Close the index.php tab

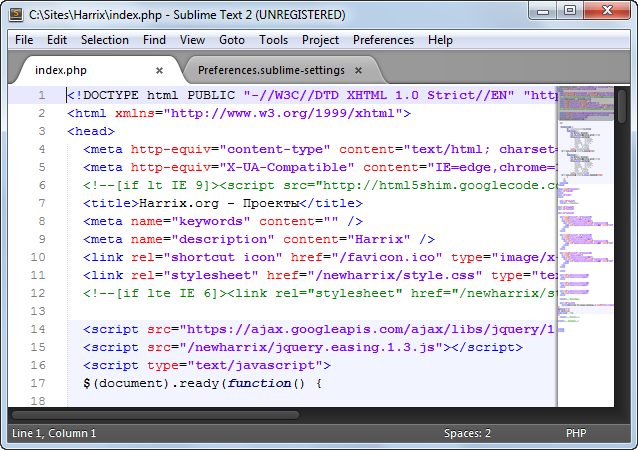point(160,70)
